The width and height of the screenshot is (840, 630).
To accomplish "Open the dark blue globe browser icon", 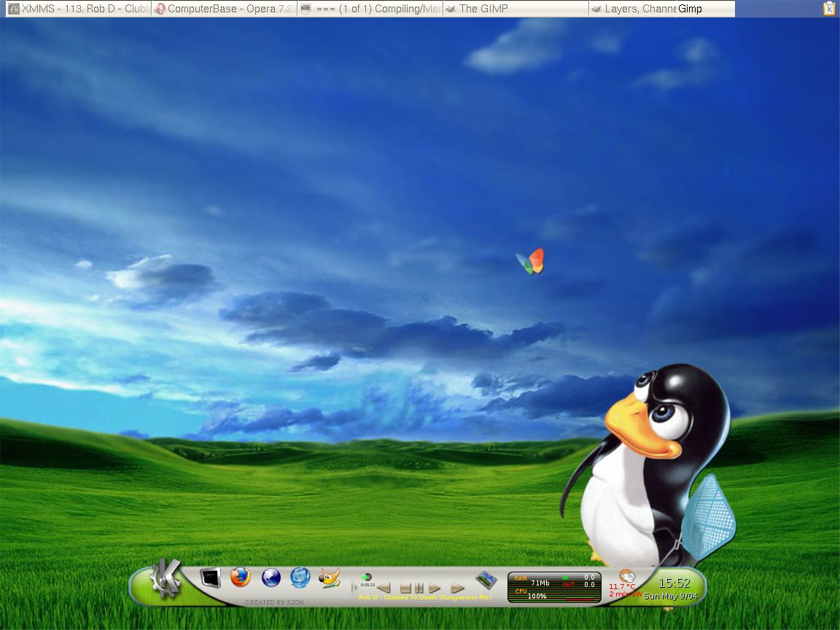I will coord(271,578).
